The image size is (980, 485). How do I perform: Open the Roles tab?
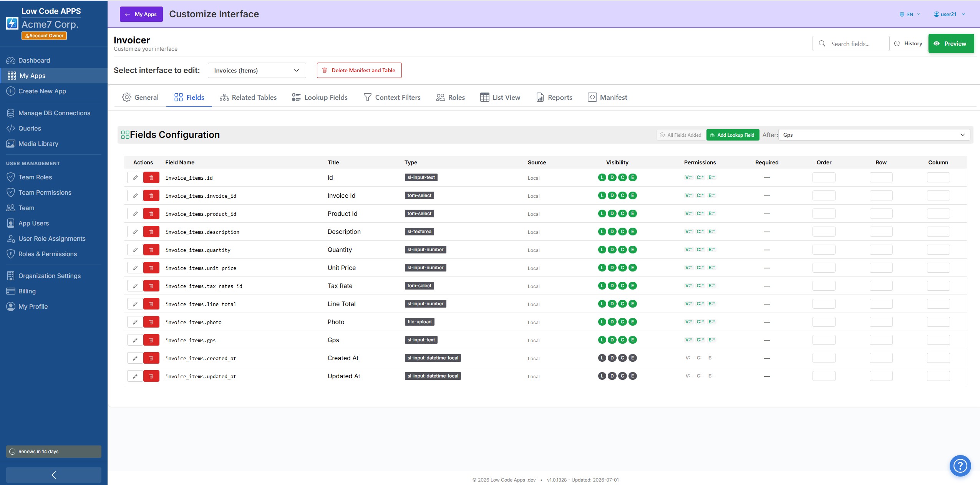(450, 98)
